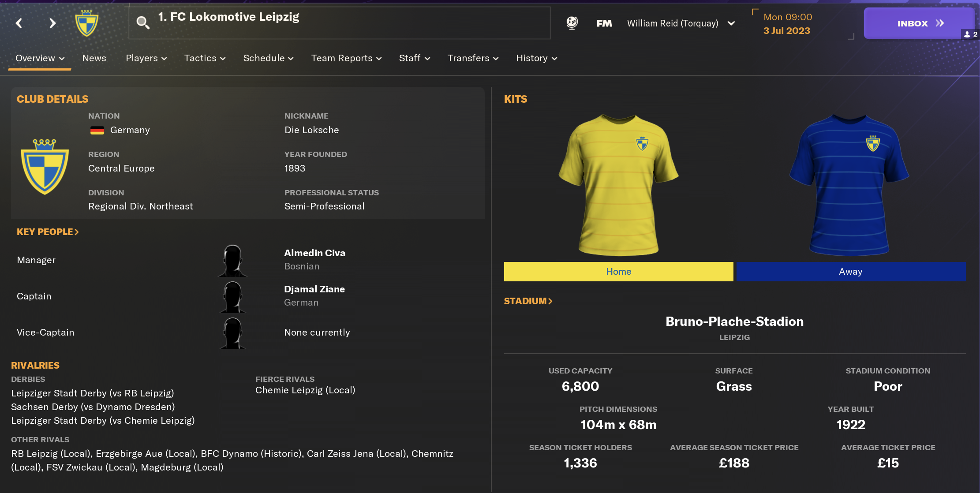Expand the Schedule menu
The width and height of the screenshot is (980, 493).
coord(268,58)
